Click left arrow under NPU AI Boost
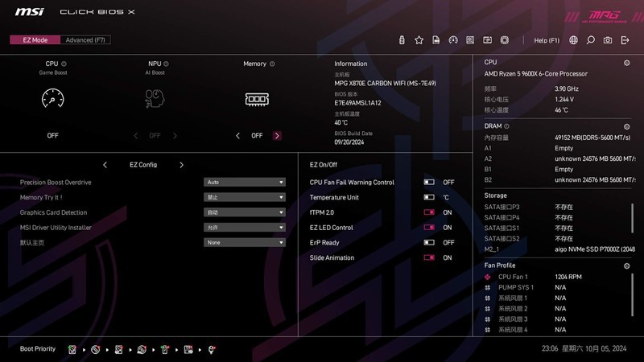 coord(135,136)
